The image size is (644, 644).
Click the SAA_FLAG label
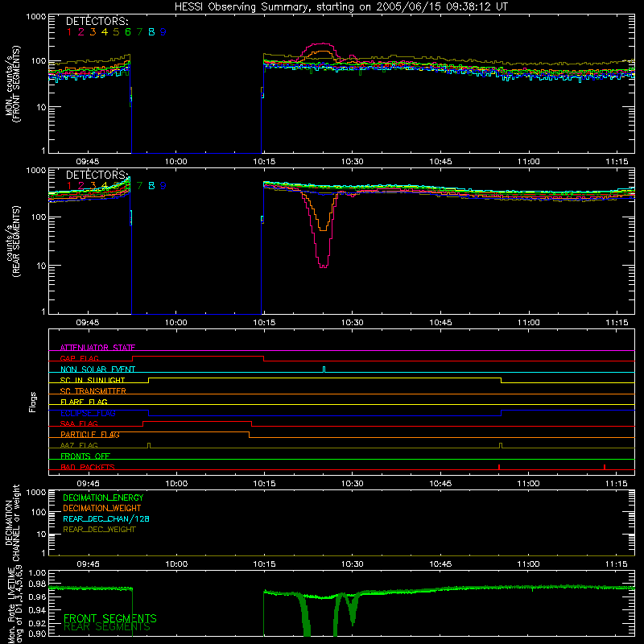tap(79, 423)
